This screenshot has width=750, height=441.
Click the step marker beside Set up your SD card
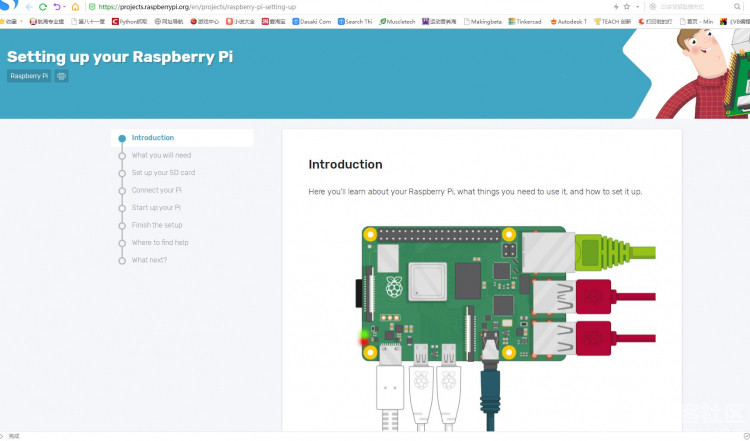pos(122,173)
